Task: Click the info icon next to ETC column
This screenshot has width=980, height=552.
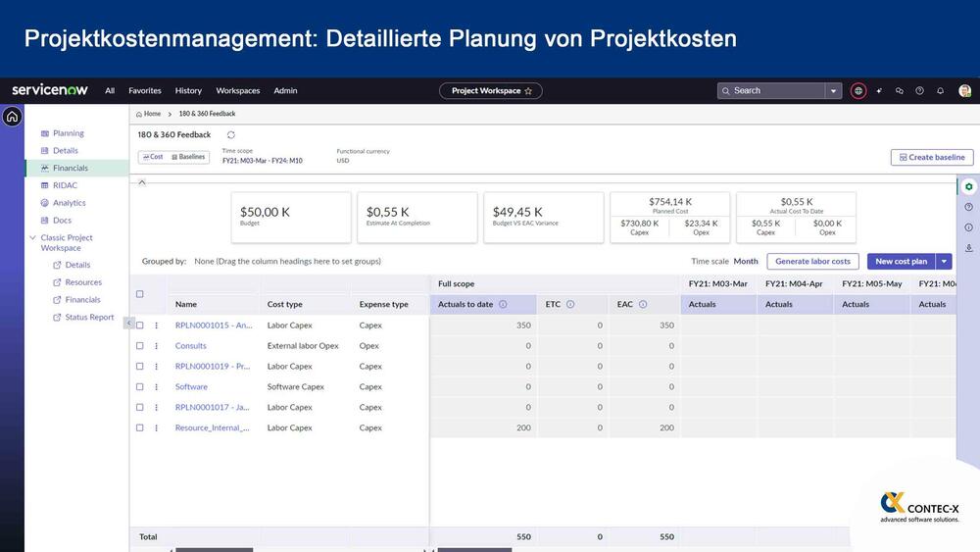Action: pos(570,305)
